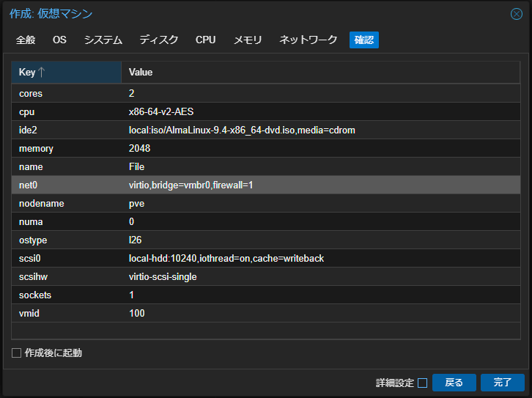Switch to the 全般 tab
532x398 pixels.
[x=26, y=40]
